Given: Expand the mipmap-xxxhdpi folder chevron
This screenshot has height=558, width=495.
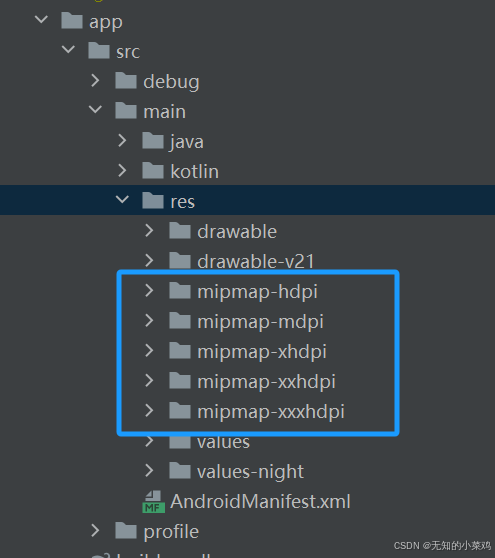Looking at the screenshot, I should pos(149,410).
